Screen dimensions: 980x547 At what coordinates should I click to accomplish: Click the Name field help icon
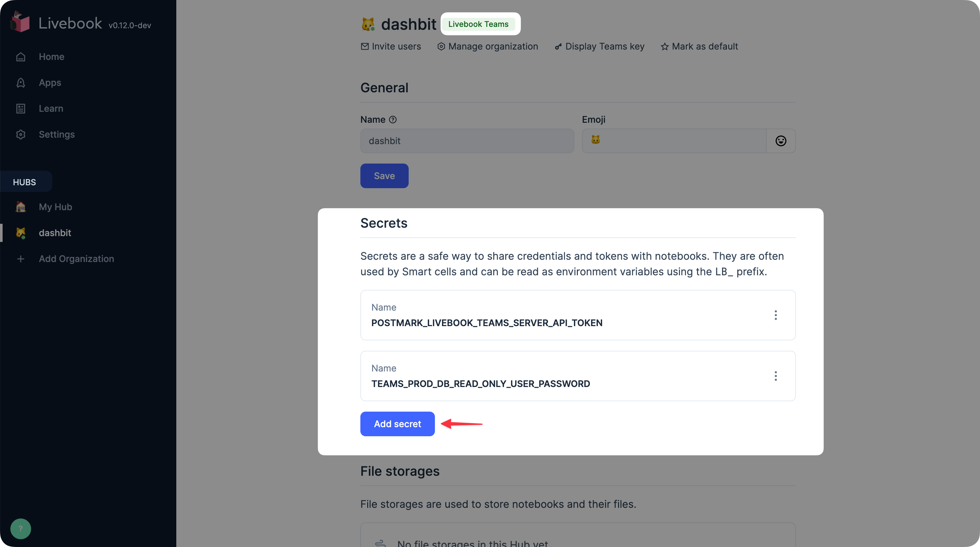393,120
